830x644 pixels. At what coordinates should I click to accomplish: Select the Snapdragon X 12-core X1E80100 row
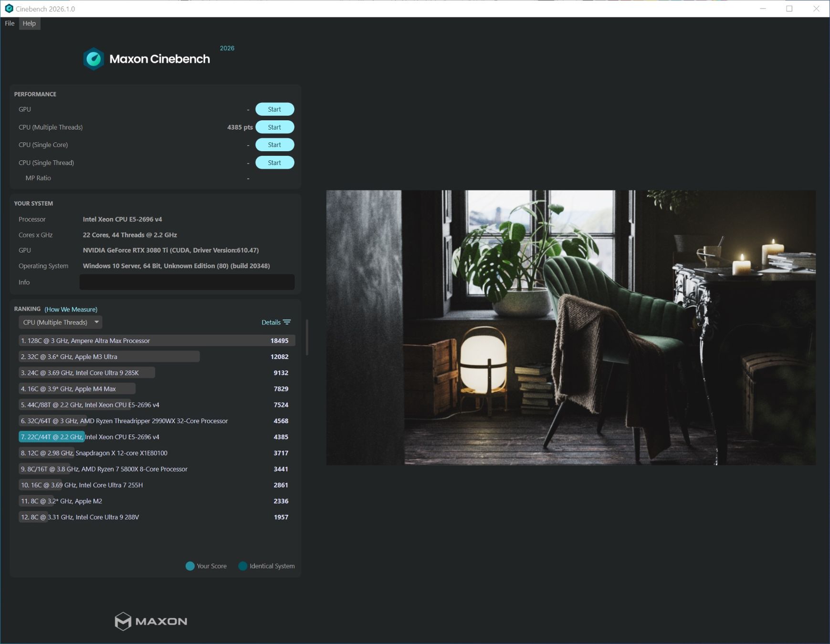(x=157, y=453)
